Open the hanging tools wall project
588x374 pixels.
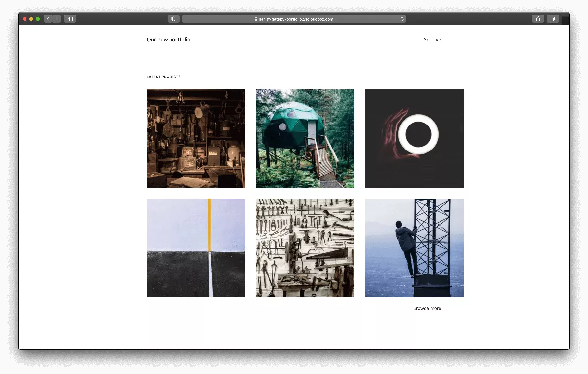point(305,248)
